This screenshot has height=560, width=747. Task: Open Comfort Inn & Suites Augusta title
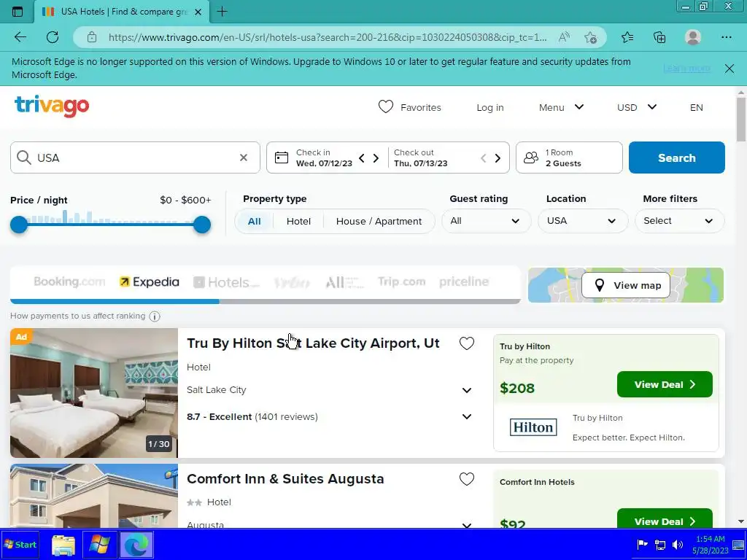click(285, 478)
